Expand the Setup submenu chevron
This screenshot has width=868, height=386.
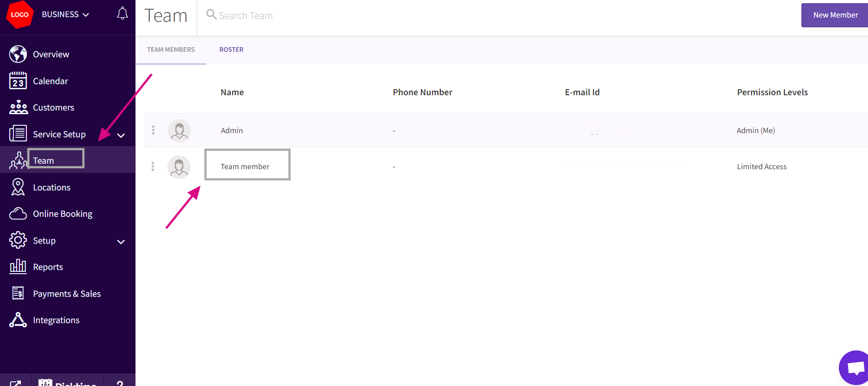coord(121,242)
